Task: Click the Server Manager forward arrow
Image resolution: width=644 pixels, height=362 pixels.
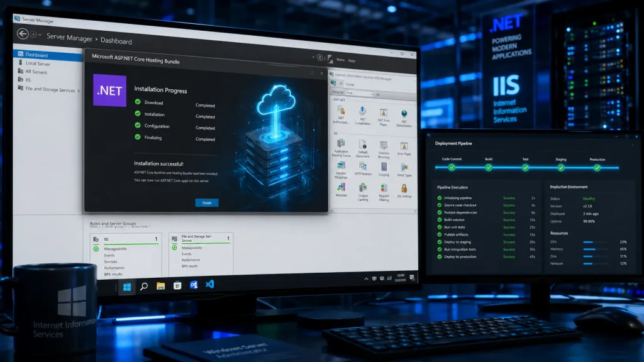Action: [x=33, y=35]
